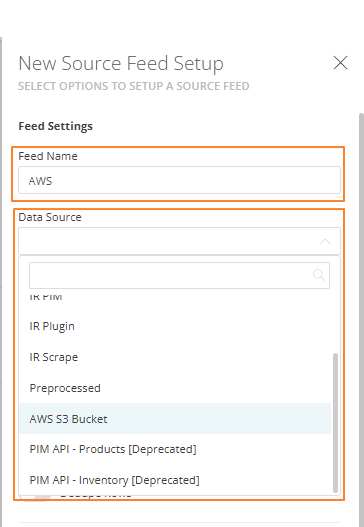Image resolution: width=364 pixels, height=527 pixels.
Task: Click the panel's right-edge scrollbar
Action: click(x=361, y=319)
